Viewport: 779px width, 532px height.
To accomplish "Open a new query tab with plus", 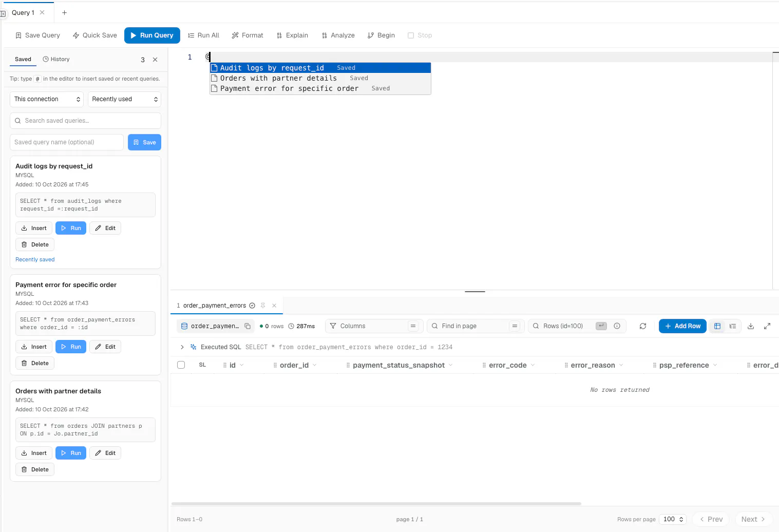I will point(64,13).
